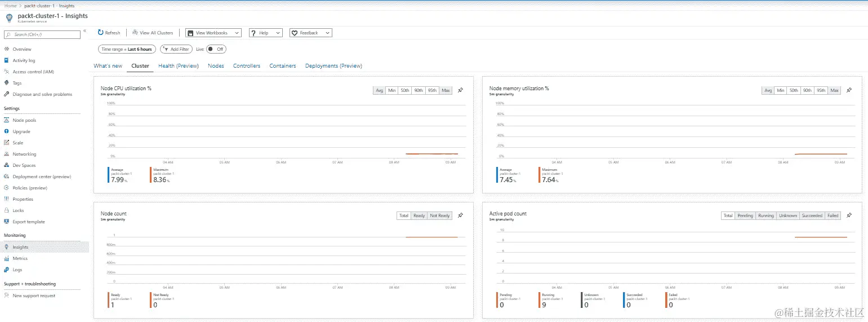Open the View Workbooks dropdown
868x322 pixels.
[213, 33]
